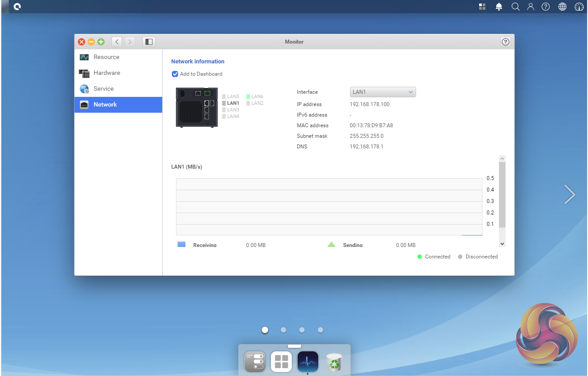Image resolution: width=588 pixels, height=376 pixels.
Task: Open the Monitor help button
Action: pyautogui.click(x=506, y=42)
